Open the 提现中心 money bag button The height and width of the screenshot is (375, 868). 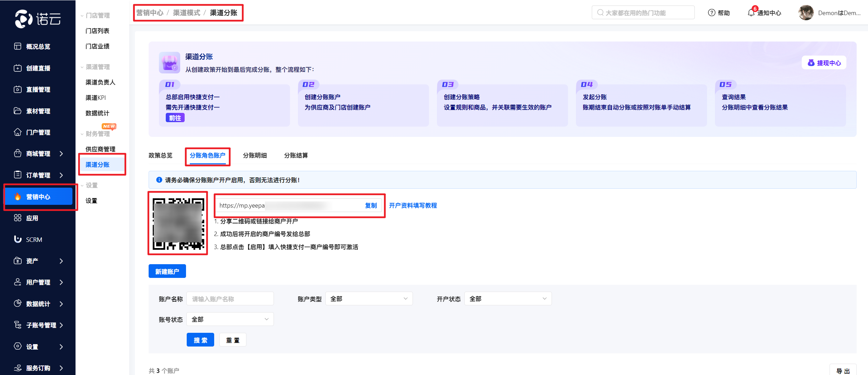tap(824, 63)
